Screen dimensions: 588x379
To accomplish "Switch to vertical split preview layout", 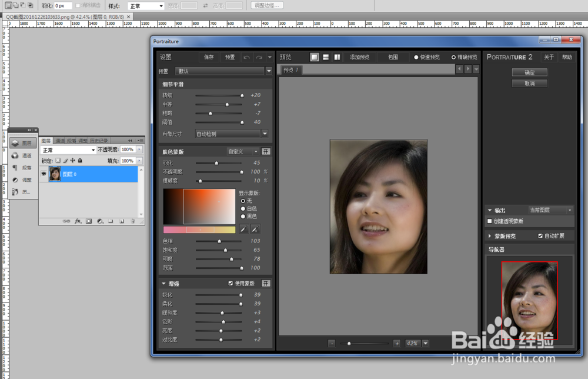I will coord(337,57).
